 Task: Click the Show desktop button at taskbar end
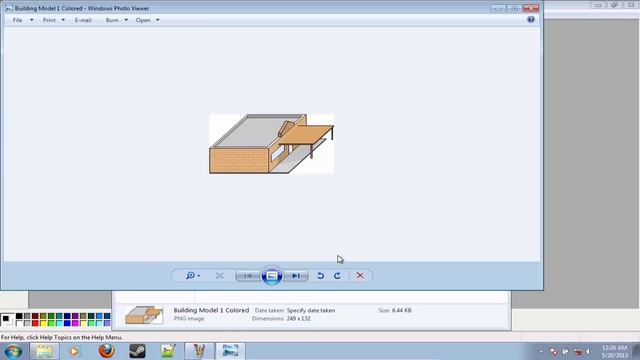636,351
